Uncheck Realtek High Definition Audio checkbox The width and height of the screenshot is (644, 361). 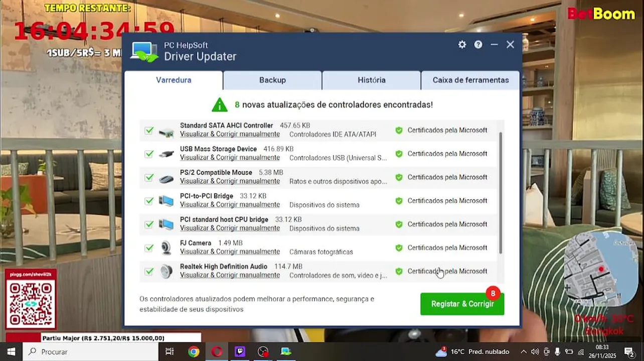[x=149, y=271]
